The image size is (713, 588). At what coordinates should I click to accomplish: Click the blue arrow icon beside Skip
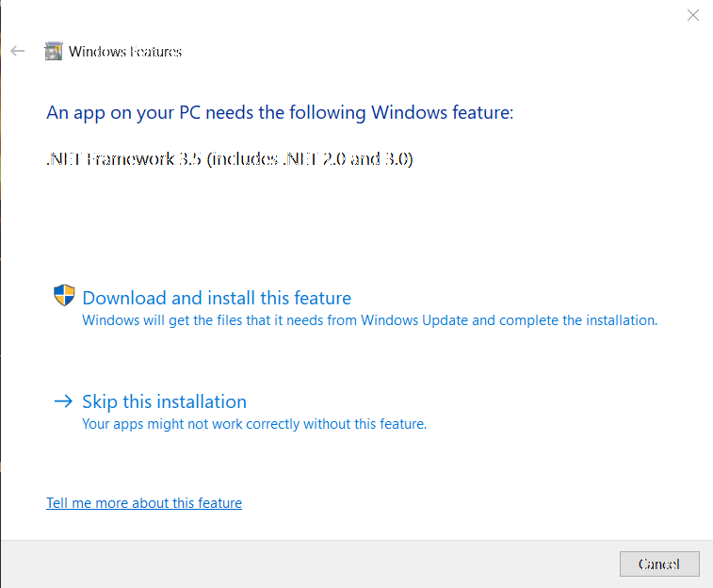(x=64, y=401)
